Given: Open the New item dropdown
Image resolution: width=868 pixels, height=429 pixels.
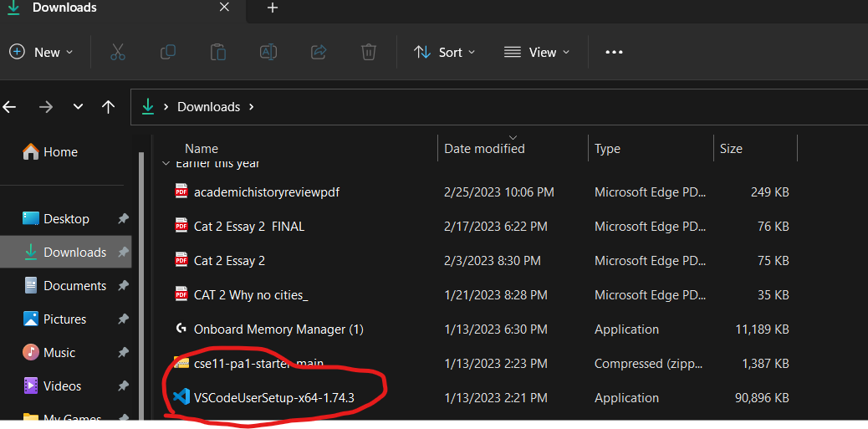Looking at the screenshot, I should [x=42, y=52].
